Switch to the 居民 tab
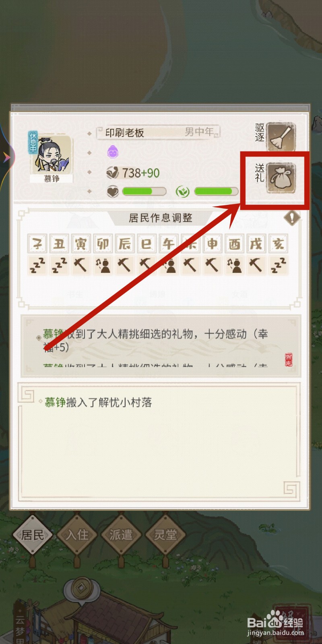Image resolution: width=322 pixels, height=644 pixels. click(x=32, y=535)
